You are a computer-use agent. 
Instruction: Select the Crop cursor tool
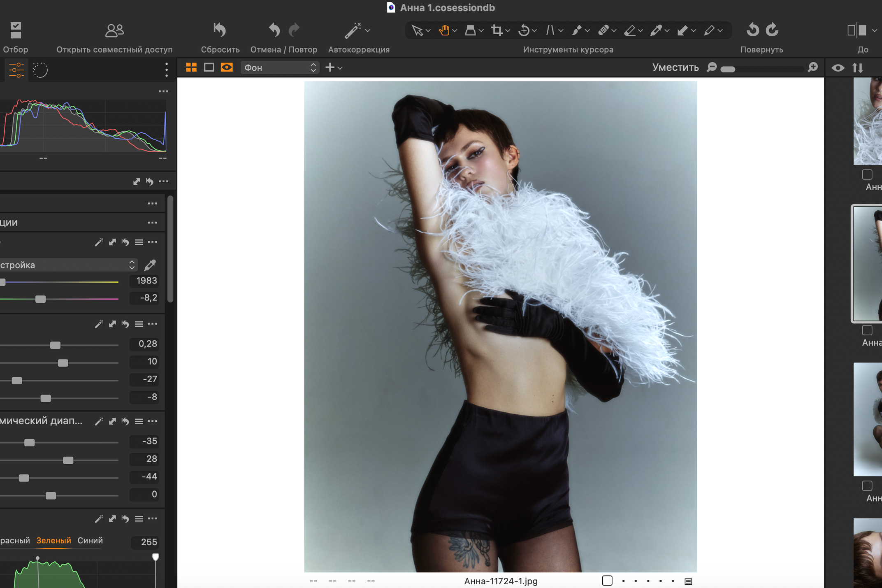point(497,30)
